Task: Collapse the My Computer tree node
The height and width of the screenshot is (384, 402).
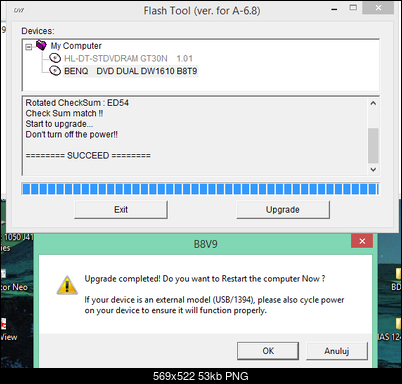Action: coord(29,47)
